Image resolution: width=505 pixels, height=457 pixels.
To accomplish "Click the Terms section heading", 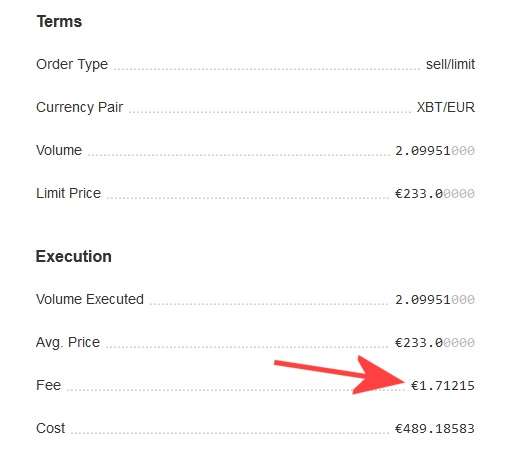I will [59, 22].
